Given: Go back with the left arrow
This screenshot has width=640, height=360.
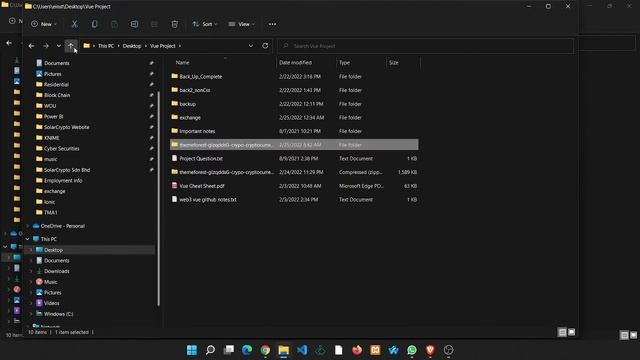Looking at the screenshot, I should [x=31, y=46].
